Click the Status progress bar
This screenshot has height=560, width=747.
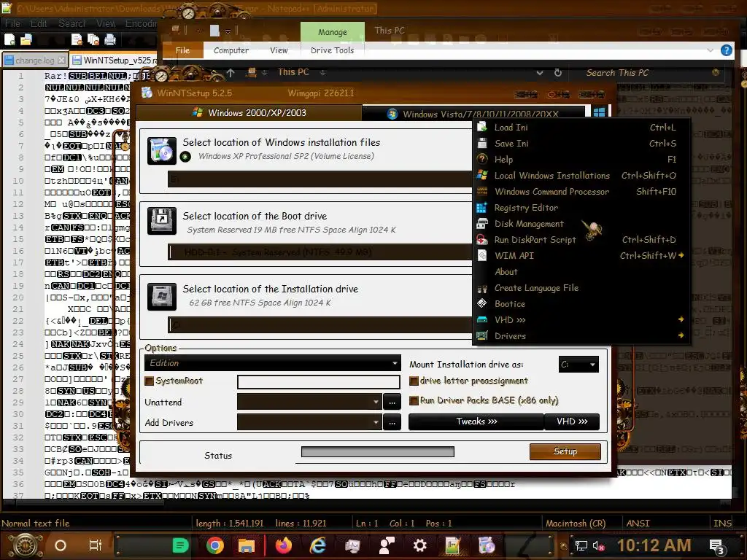click(378, 451)
